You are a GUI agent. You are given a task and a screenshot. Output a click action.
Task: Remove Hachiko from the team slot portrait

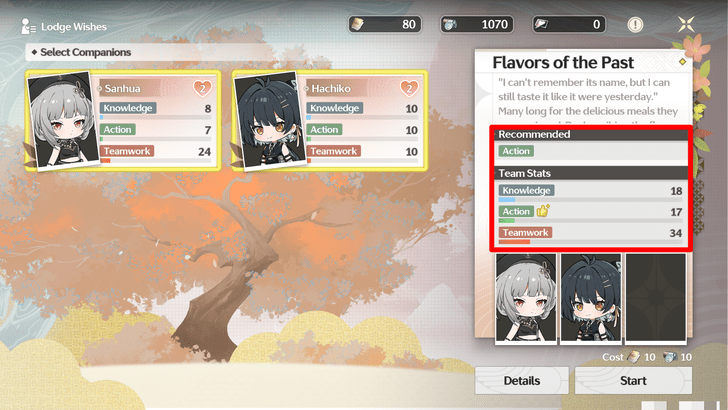click(x=591, y=298)
